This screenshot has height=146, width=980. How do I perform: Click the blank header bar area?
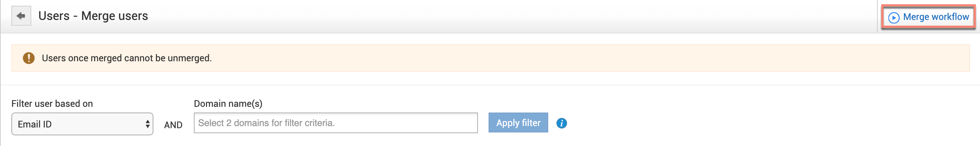(495, 16)
